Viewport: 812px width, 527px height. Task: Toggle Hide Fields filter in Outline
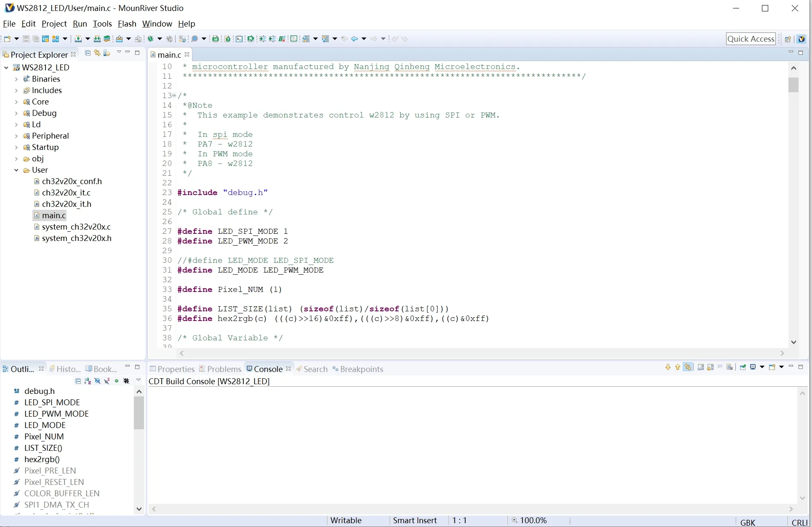[97, 381]
